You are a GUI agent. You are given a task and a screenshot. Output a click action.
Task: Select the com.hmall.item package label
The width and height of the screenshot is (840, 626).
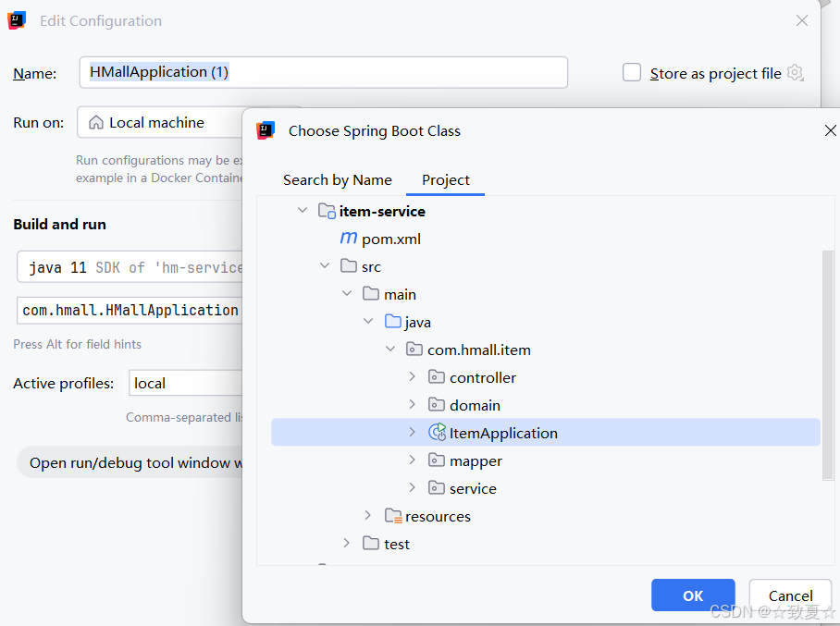point(479,350)
